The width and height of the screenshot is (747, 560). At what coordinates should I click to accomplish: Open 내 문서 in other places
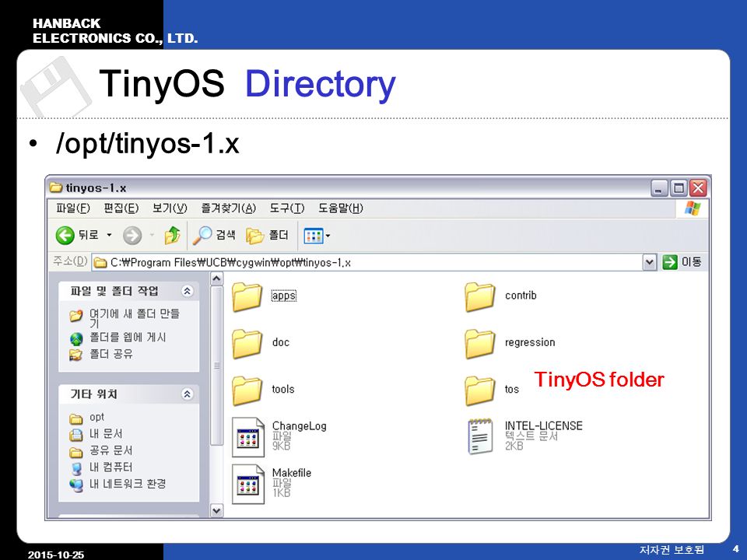[x=106, y=434]
